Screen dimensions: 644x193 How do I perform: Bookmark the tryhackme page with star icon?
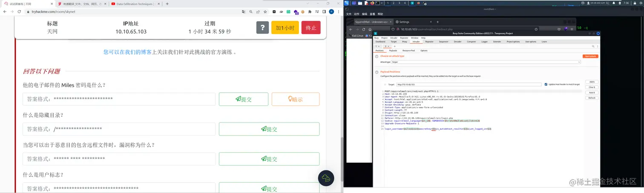[x=265, y=12]
